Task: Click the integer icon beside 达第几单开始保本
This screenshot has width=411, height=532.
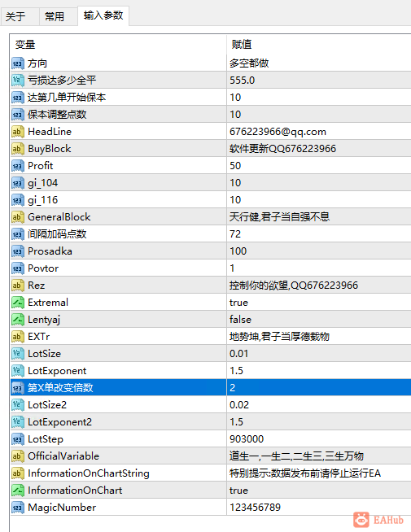Action: (18, 98)
